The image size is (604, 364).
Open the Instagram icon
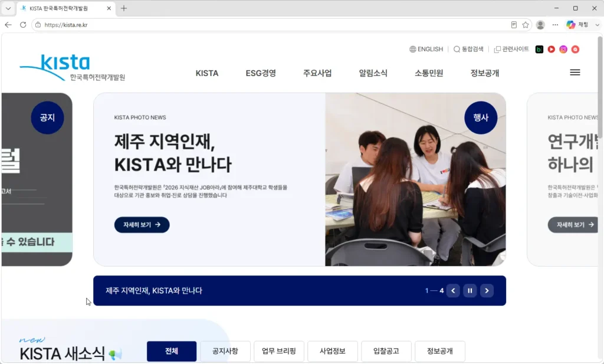click(563, 50)
